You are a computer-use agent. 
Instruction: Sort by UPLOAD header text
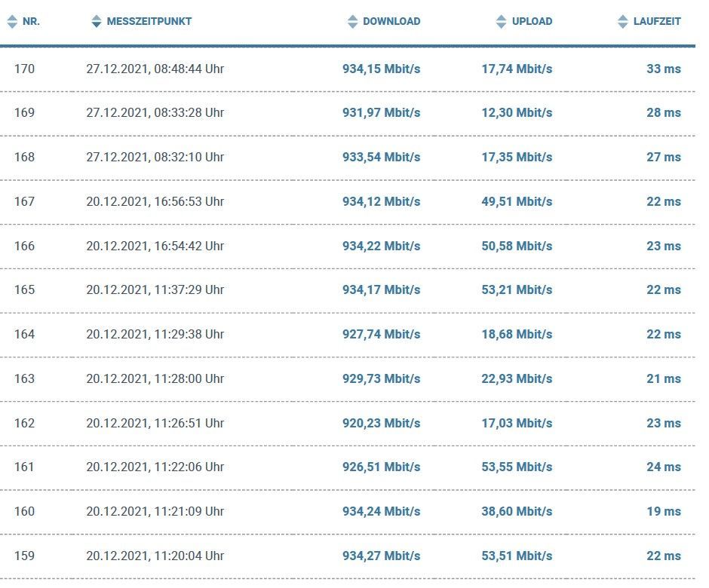[x=532, y=22]
